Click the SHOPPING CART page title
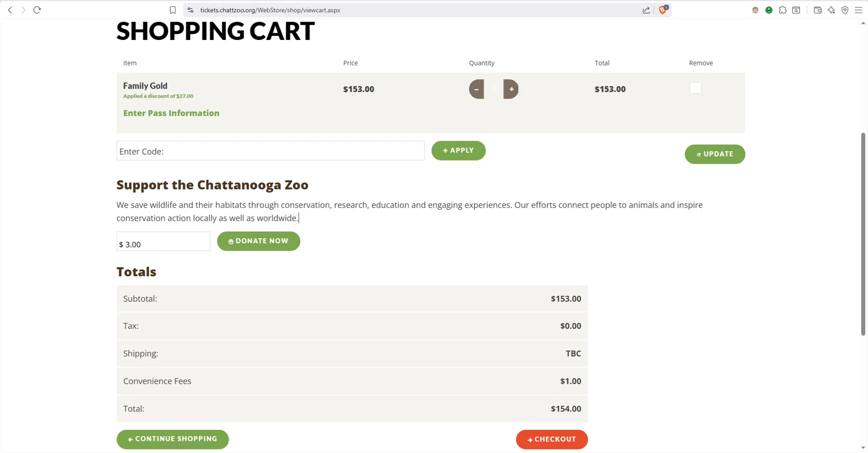 click(x=215, y=31)
